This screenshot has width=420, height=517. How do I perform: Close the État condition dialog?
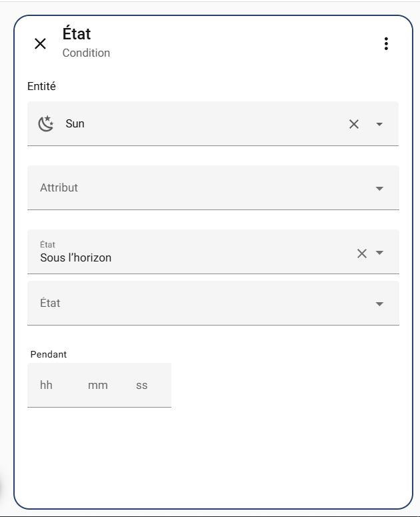click(x=40, y=44)
